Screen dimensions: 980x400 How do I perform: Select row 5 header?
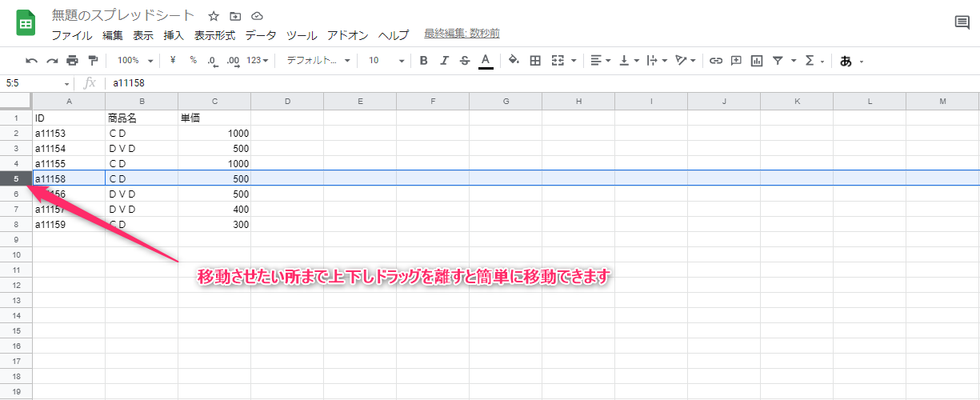point(16,178)
